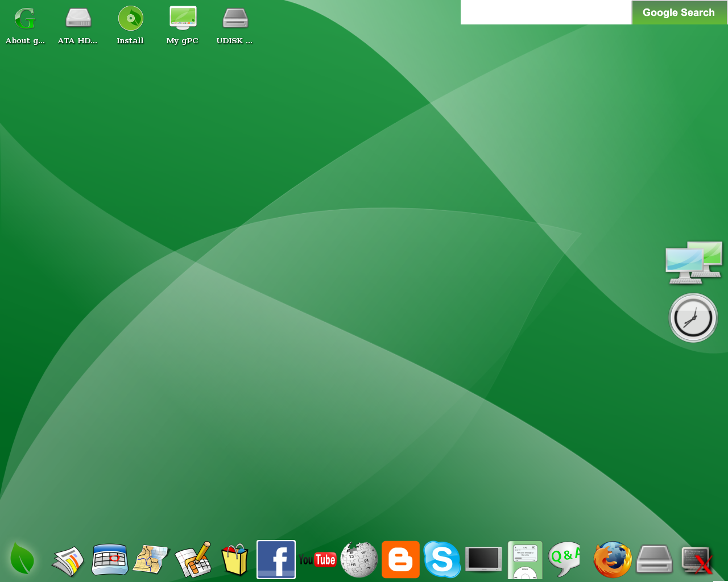Screen dimensions: 728x582
Task: Launch Firefox browser from dock
Action: coord(613,559)
